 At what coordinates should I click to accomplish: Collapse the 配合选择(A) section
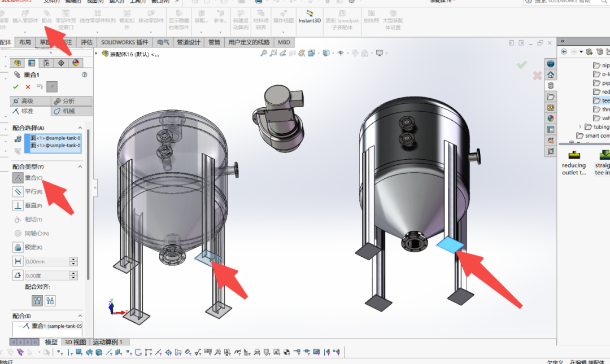[80, 128]
